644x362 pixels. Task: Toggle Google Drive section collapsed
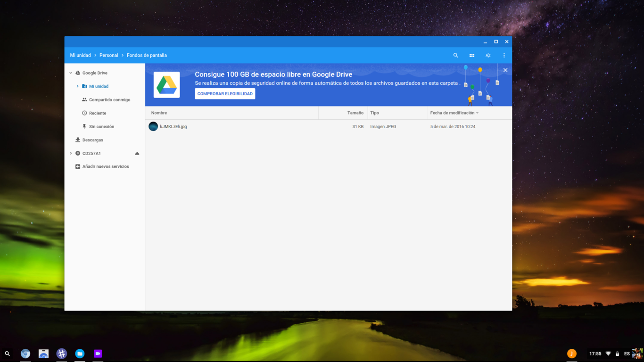70,73
